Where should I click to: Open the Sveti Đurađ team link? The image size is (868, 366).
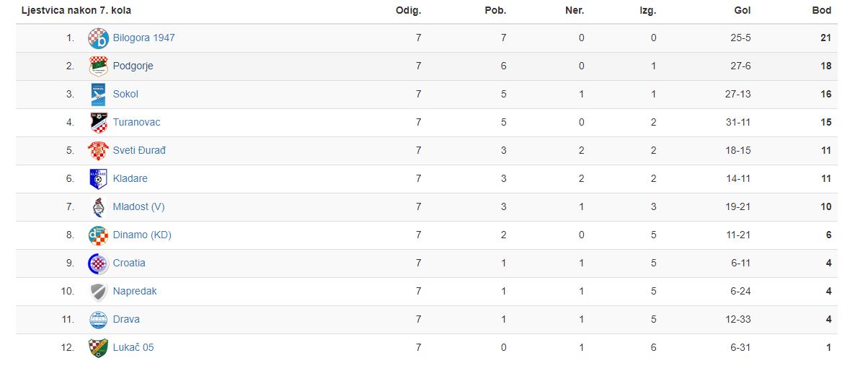coord(139,151)
